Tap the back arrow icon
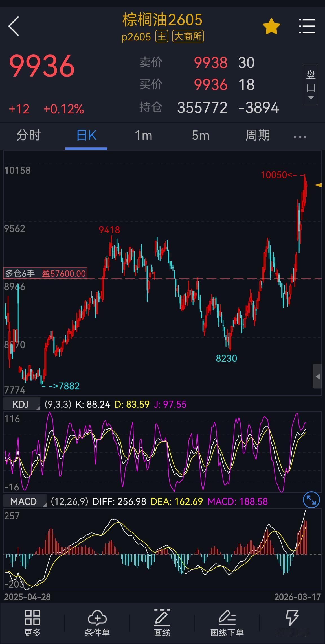 (x=14, y=26)
